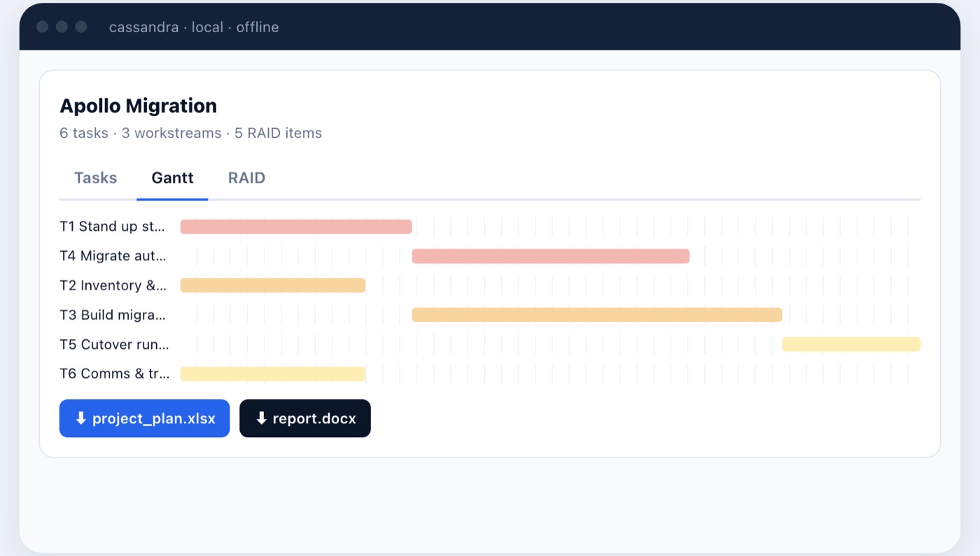The width and height of the screenshot is (980, 556).
Task: Select the T6 Comms row label
Action: coord(115,373)
